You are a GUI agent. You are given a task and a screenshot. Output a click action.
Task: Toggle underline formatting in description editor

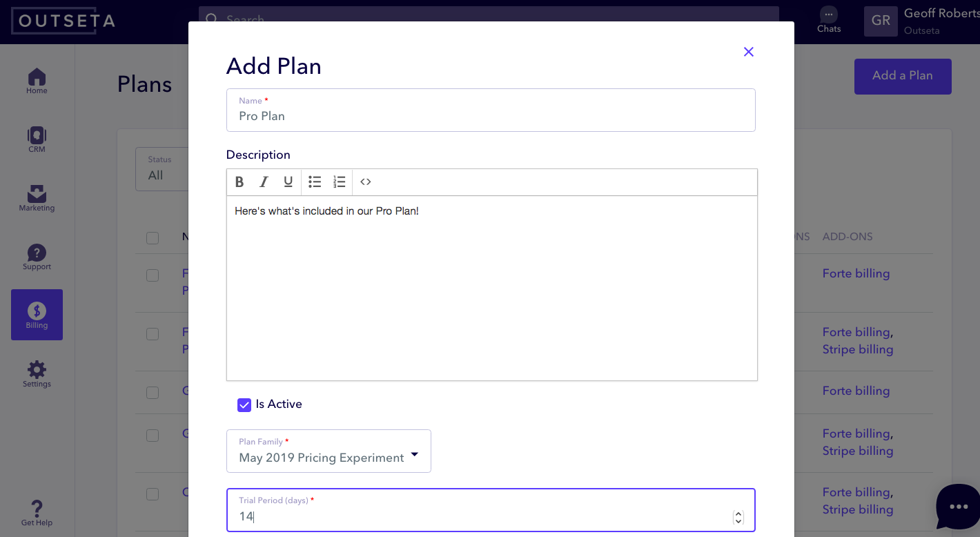tap(288, 182)
